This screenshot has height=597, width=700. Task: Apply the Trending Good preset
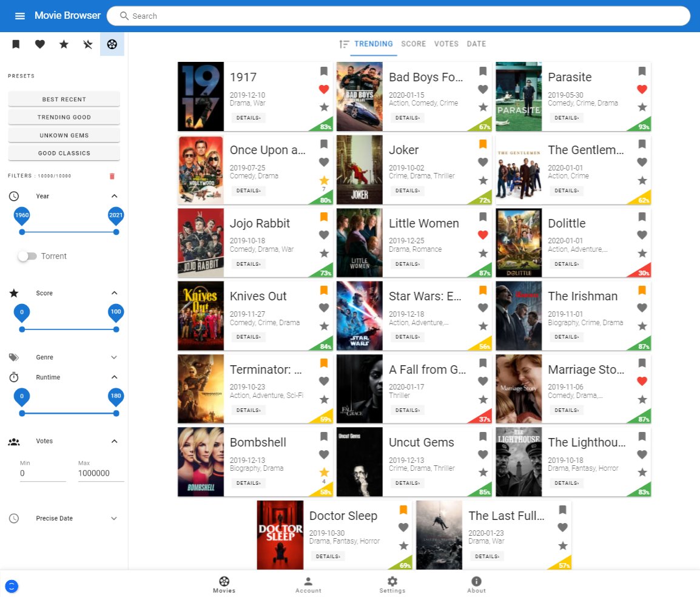tap(64, 117)
